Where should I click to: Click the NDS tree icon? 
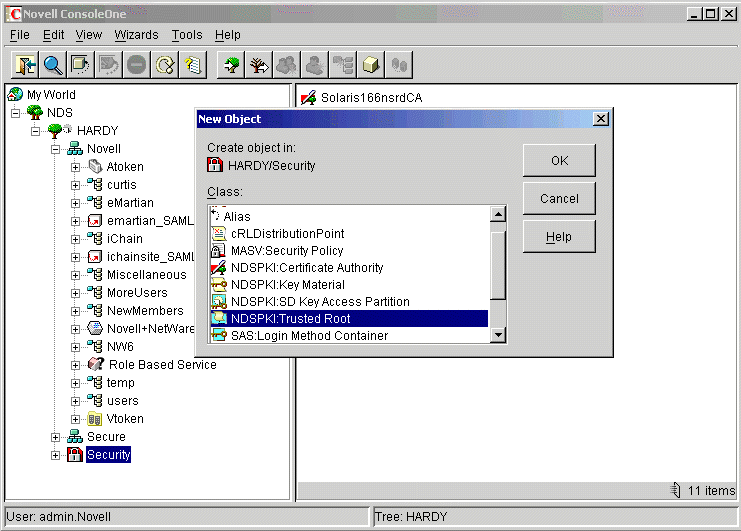coord(34,112)
